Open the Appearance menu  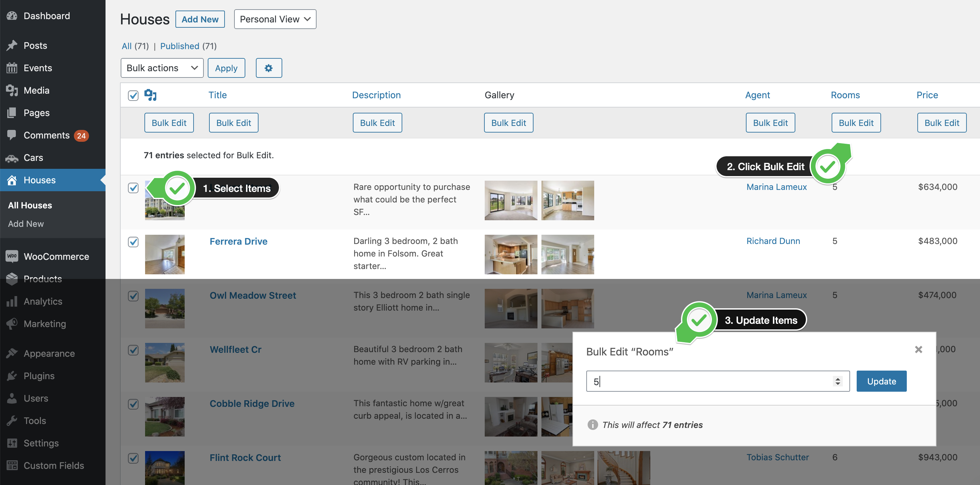pyautogui.click(x=52, y=353)
